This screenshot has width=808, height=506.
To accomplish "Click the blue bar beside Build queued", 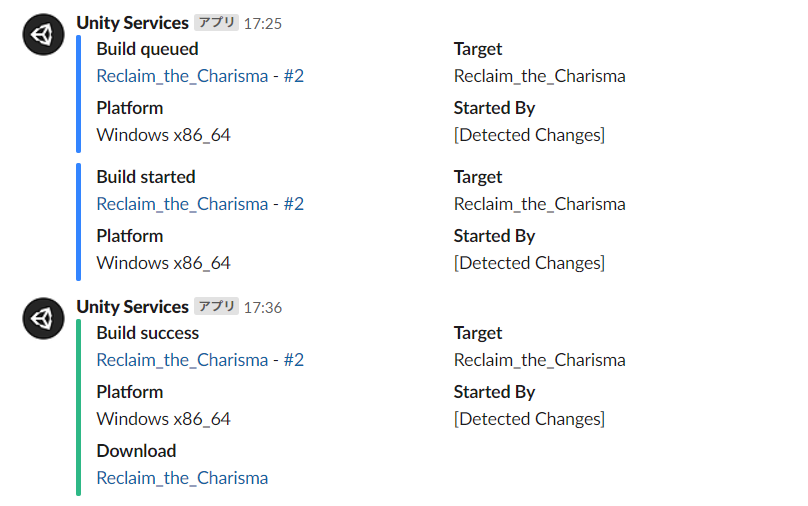I will (x=79, y=93).
